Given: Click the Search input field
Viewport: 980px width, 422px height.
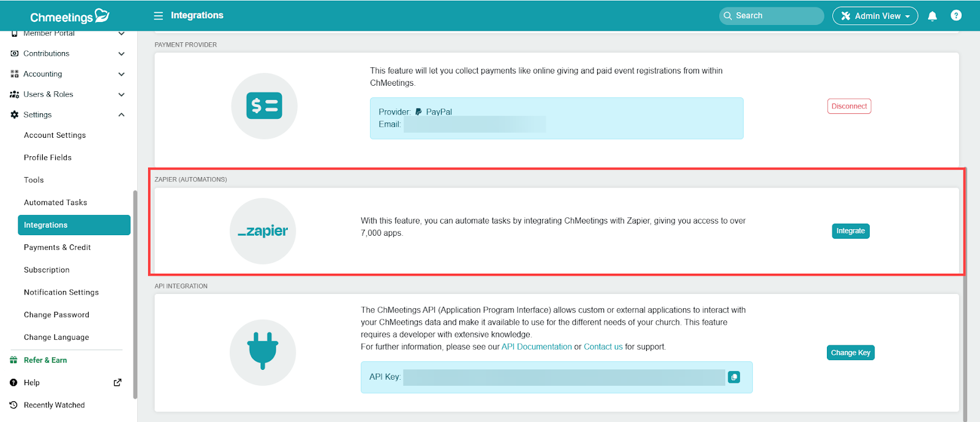Looking at the screenshot, I should point(772,16).
